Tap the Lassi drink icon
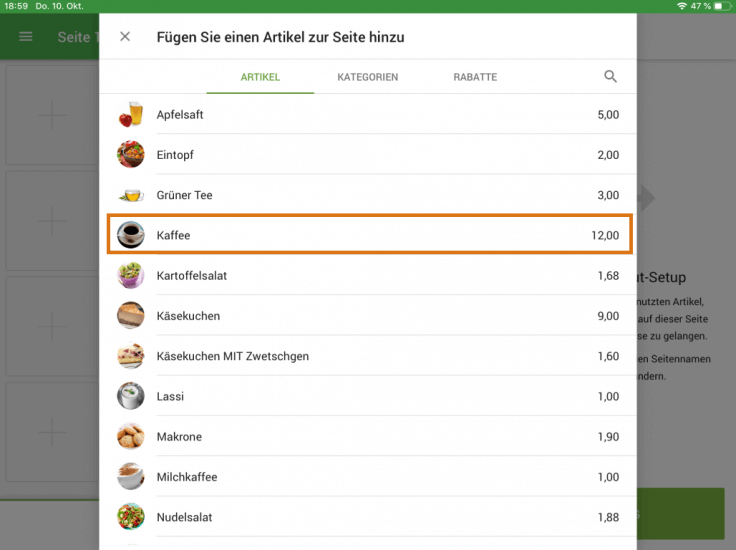This screenshot has width=736, height=550. (x=131, y=397)
